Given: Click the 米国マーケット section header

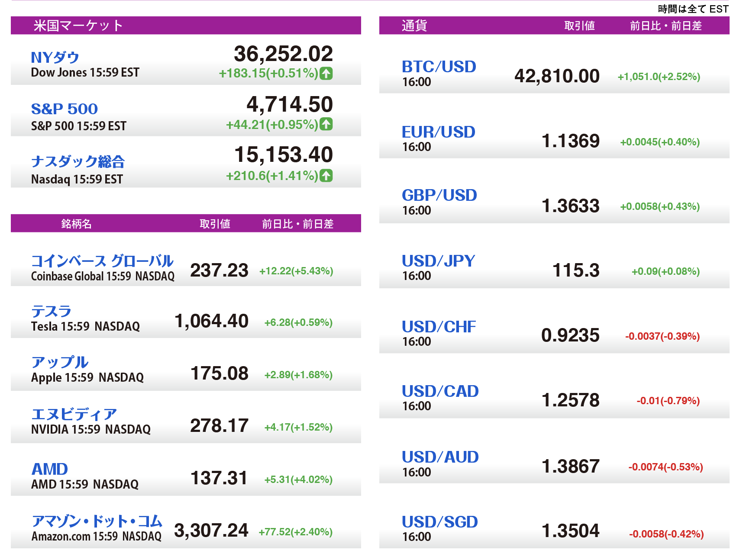Looking at the screenshot, I should 78,26.
